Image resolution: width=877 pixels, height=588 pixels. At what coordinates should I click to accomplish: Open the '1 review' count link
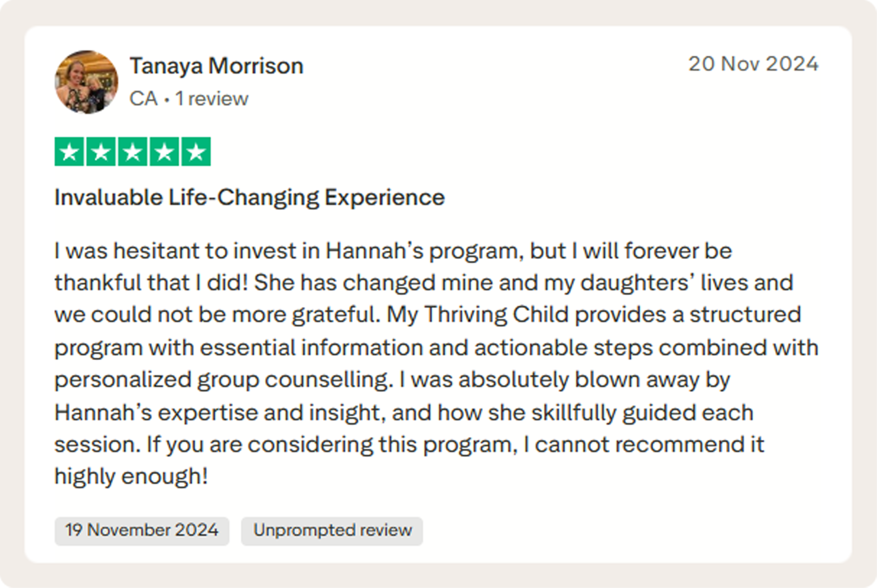(212, 98)
